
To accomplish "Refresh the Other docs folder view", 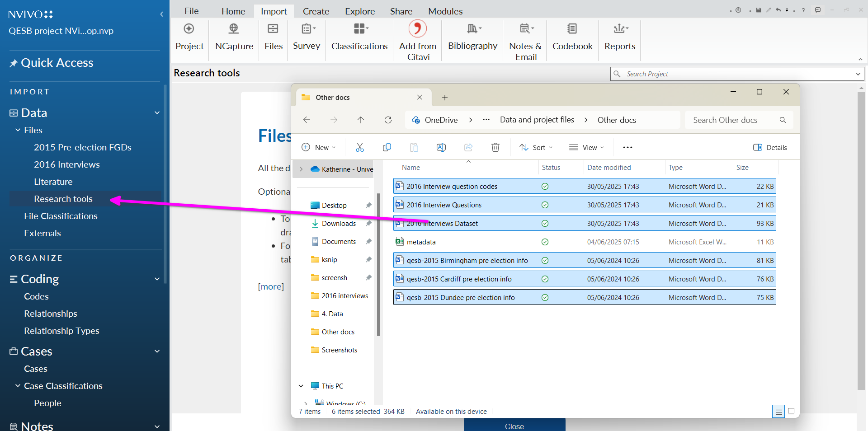I will (x=388, y=120).
